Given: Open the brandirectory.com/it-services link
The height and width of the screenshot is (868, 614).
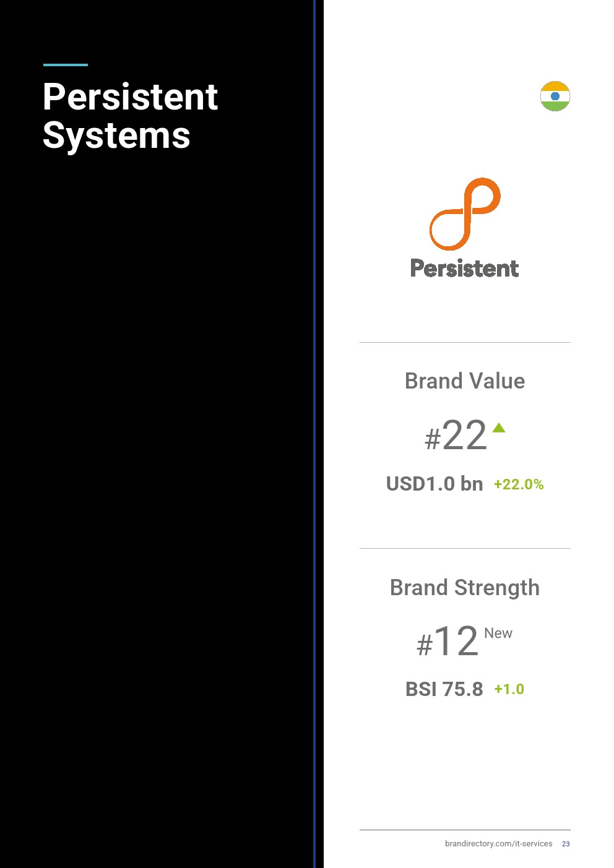Looking at the screenshot, I should (x=498, y=844).
